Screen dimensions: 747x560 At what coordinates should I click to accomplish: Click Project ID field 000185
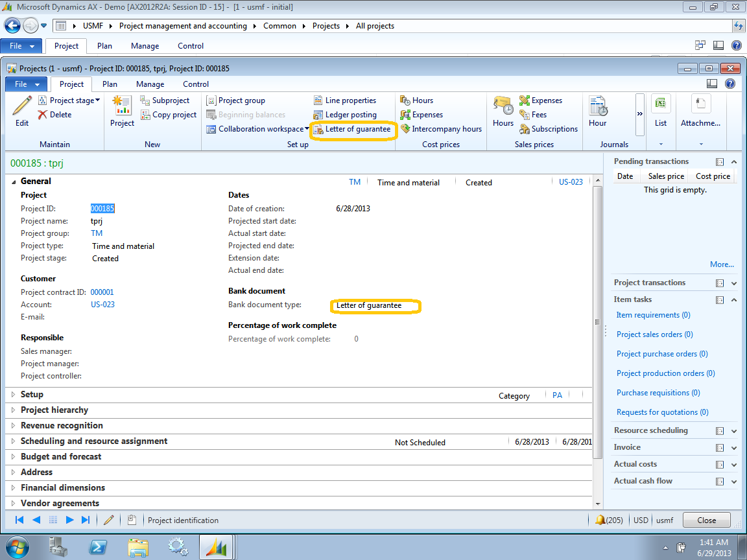pos(102,209)
